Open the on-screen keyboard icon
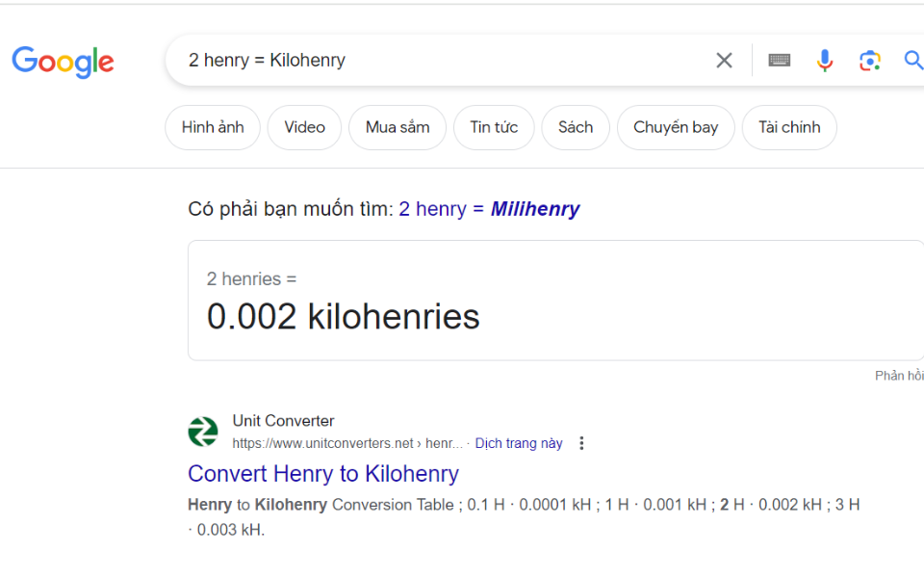 pos(779,60)
